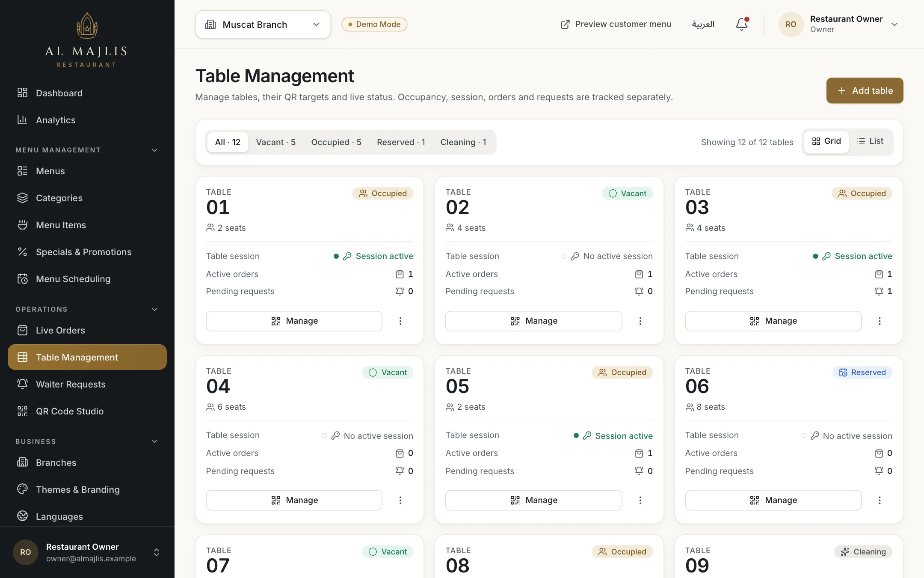Click the Session active key icon on Table 03
Image resolution: width=924 pixels, height=578 pixels.
pyautogui.click(x=826, y=256)
